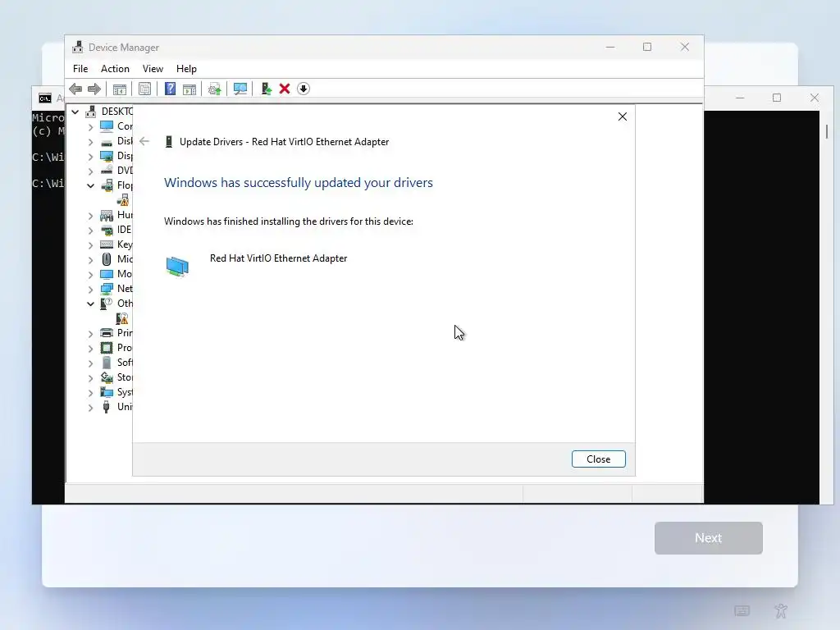Click the network adapter icon in the dialog
The image size is (840, 630).
tap(177, 267)
